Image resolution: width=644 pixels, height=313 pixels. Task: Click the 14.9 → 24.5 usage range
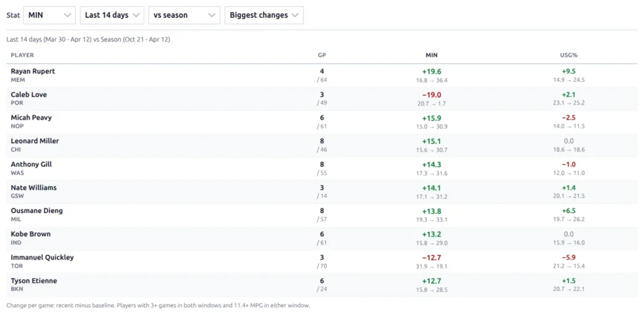569,80
